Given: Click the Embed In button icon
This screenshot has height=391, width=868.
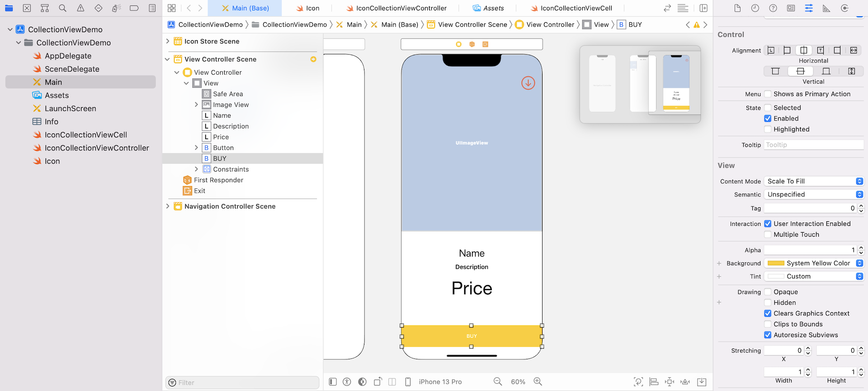Looking at the screenshot, I should pos(702,381).
